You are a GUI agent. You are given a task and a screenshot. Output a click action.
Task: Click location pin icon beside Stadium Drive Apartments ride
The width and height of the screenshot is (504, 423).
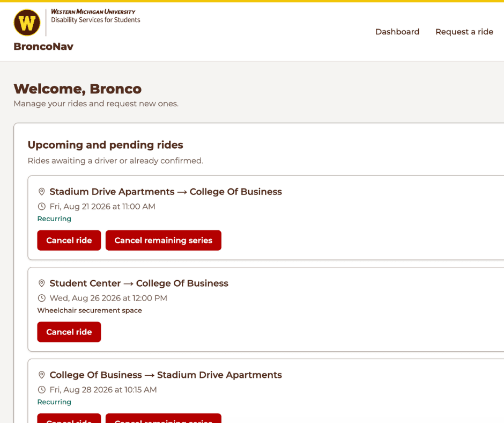click(x=41, y=192)
